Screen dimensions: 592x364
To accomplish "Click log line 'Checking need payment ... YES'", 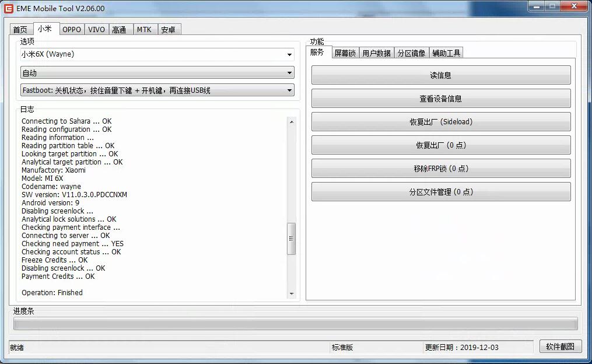I will 72,244.
